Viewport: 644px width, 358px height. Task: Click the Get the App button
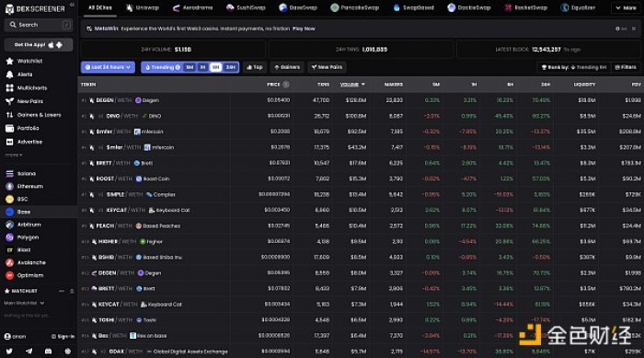click(x=39, y=45)
